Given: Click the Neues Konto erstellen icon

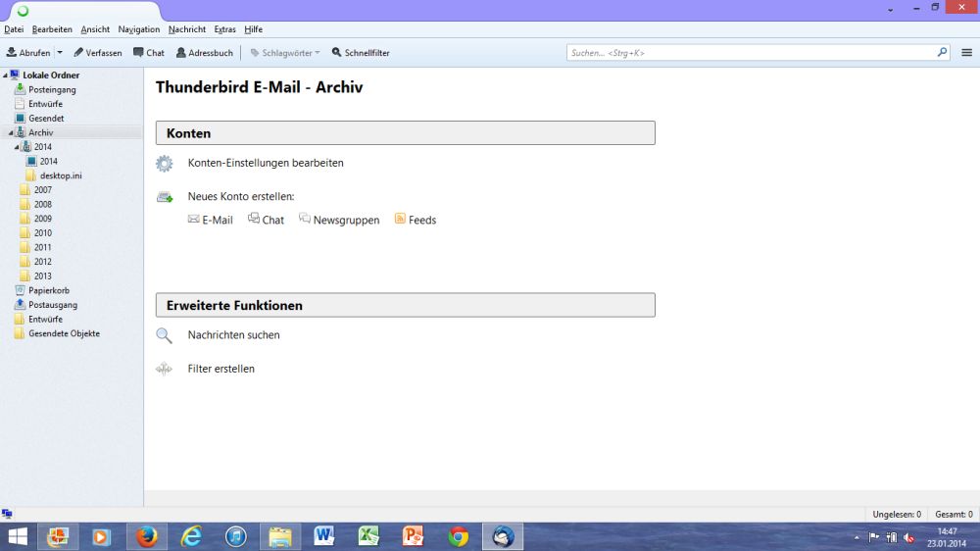Looking at the screenshot, I should tap(165, 197).
